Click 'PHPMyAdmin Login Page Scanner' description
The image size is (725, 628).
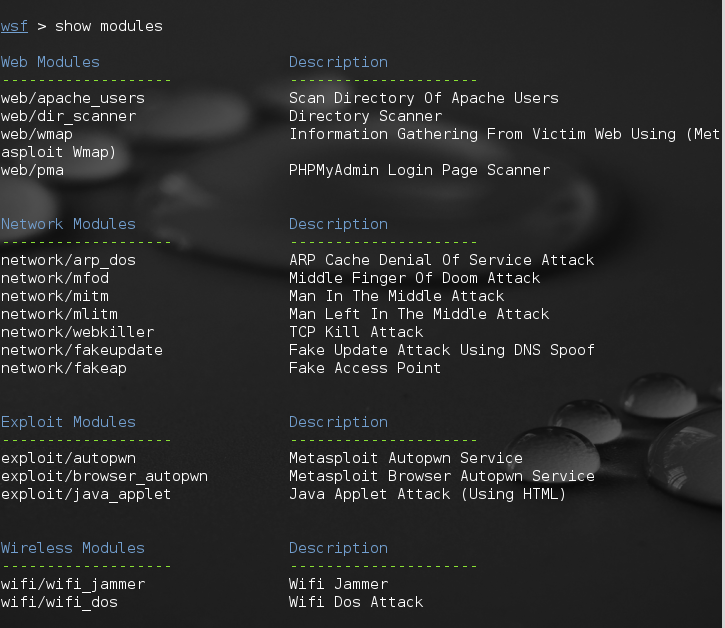coord(419,170)
